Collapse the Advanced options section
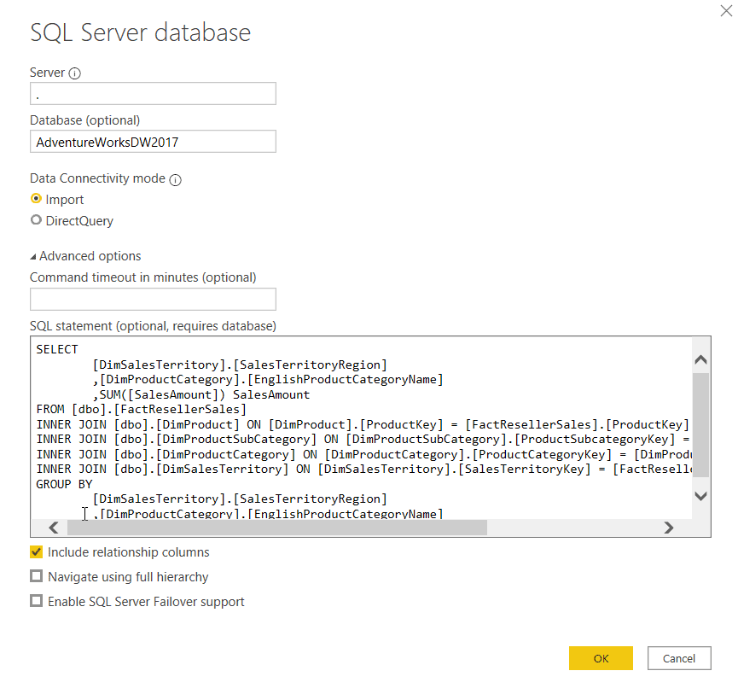The height and width of the screenshot is (700, 738). (x=34, y=256)
